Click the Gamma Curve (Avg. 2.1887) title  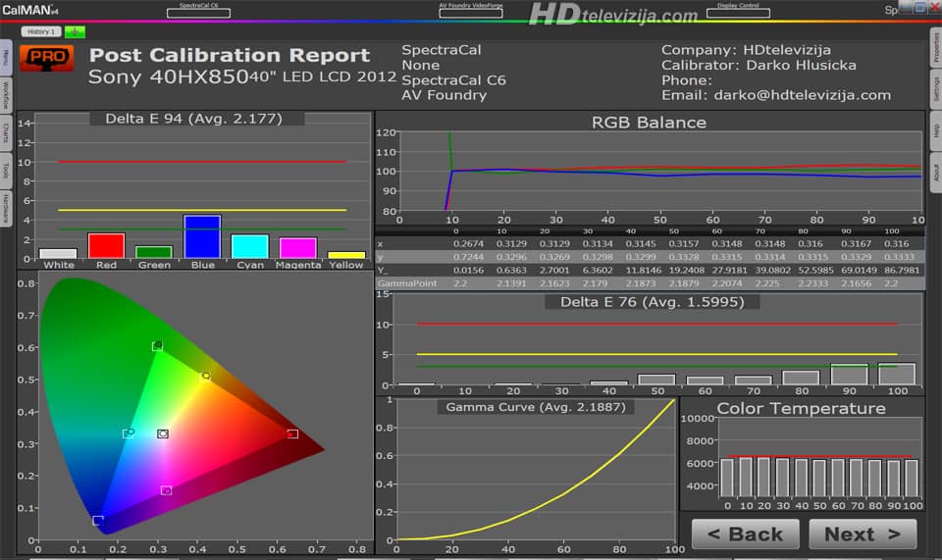[x=536, y=407]
